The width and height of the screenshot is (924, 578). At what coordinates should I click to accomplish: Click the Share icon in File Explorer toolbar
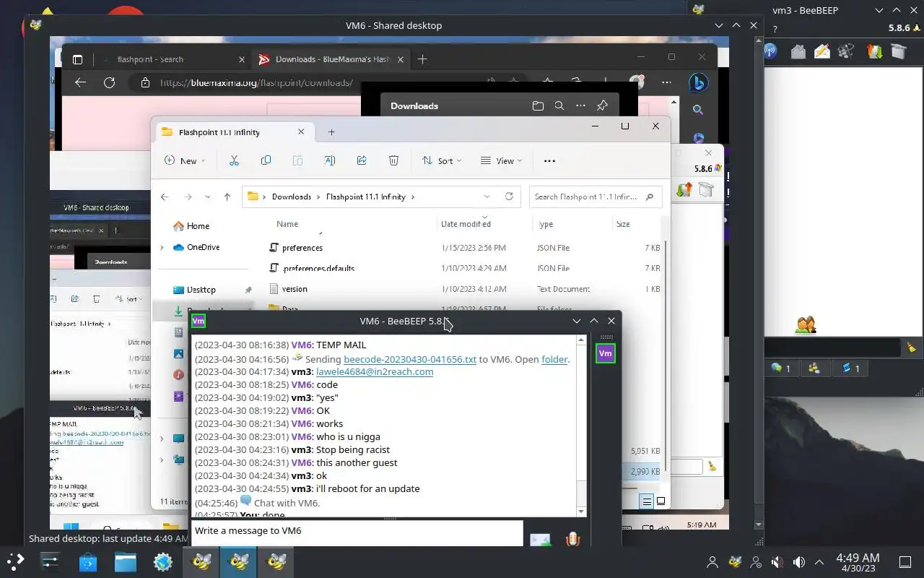tap(362, 160)
